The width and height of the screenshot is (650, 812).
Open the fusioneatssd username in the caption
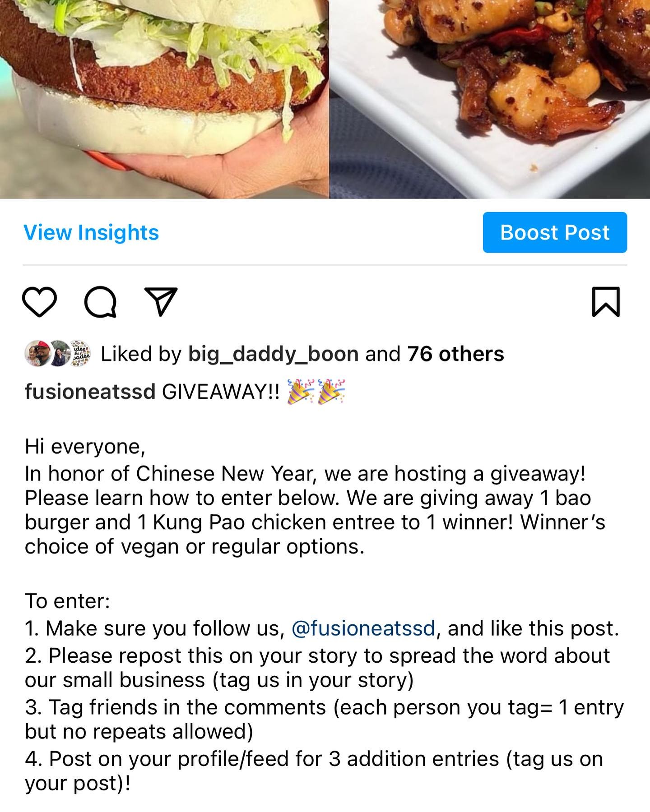click(x=90, y=392)
